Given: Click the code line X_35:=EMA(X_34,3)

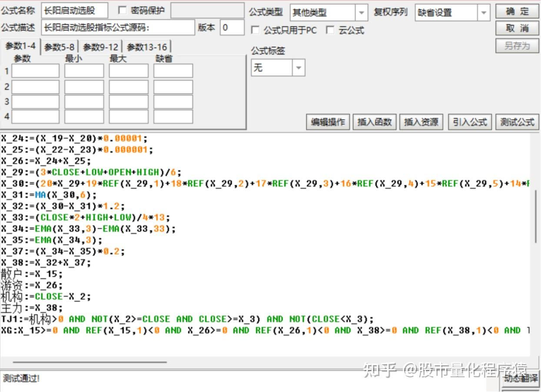Looking at the screenshot, I should (x=52, y=240).
